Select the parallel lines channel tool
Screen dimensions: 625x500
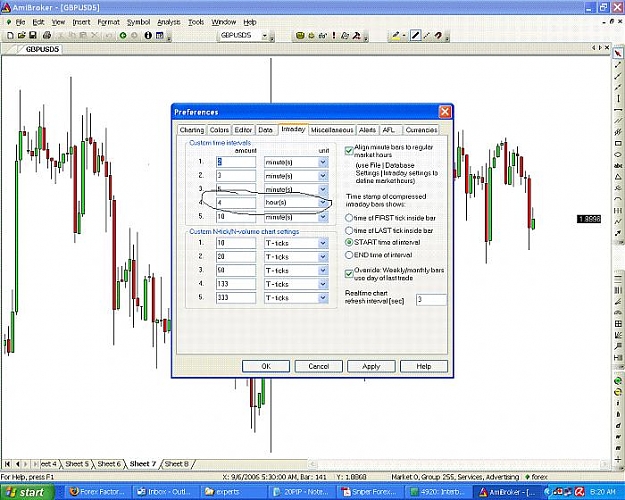click(x=618, y=120)
